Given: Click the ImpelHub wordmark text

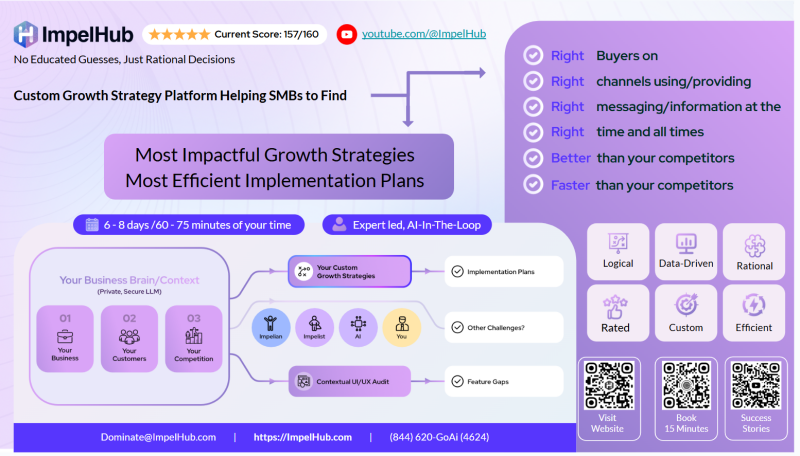Looking at the screenshot, I should click(87, 35).
